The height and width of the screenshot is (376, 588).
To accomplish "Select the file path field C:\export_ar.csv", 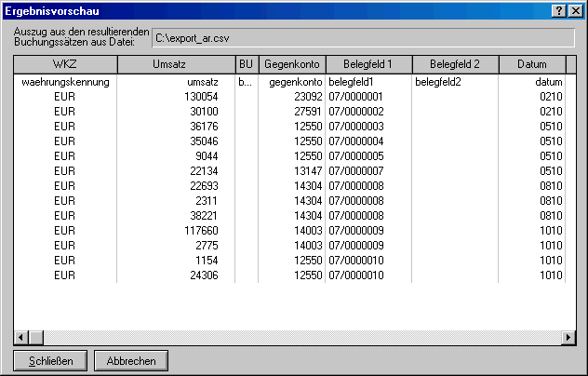I will (363, 38).
